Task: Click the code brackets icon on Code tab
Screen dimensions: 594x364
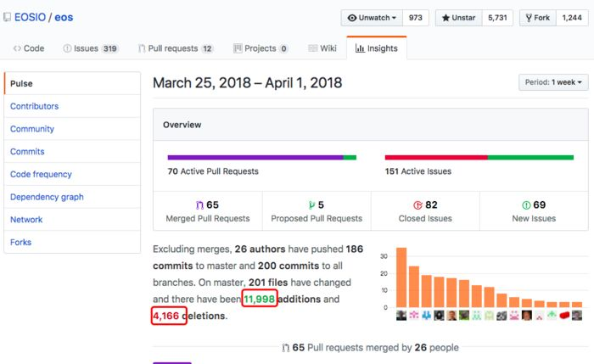Action: click(x=17, y=48)
